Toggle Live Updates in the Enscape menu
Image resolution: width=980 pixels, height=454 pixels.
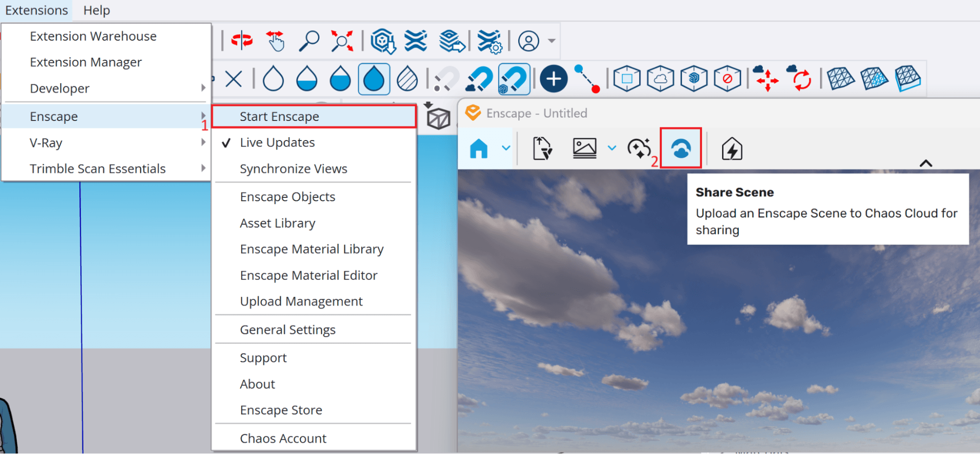[x=277, y=142]
